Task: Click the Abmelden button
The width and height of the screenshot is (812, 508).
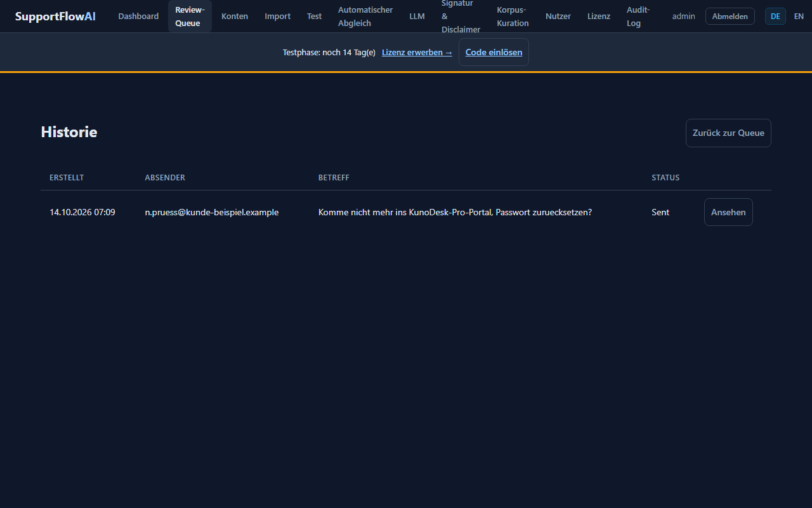Action: (x=730, y=17)
